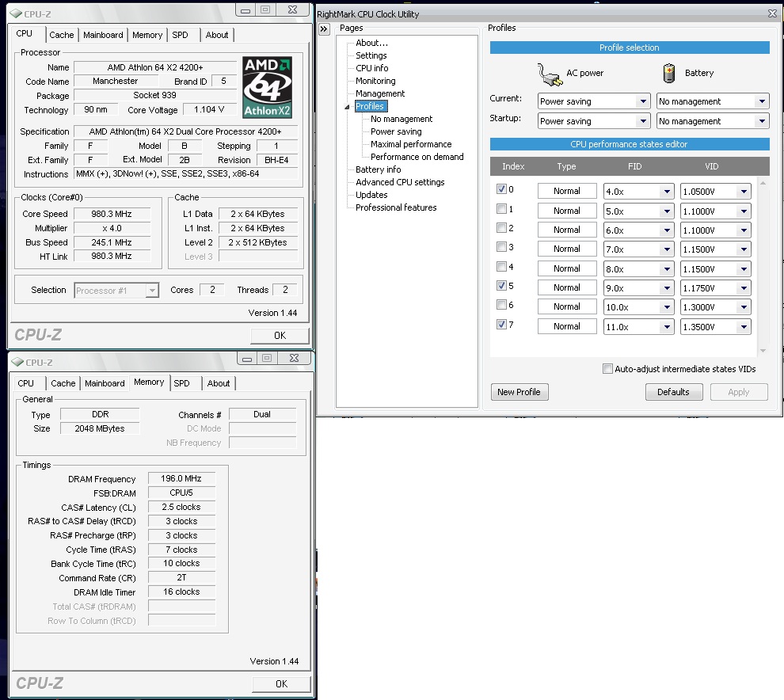Open the FID dropdown showing 9.0x
784x700 pixels.
click(638, 288)
